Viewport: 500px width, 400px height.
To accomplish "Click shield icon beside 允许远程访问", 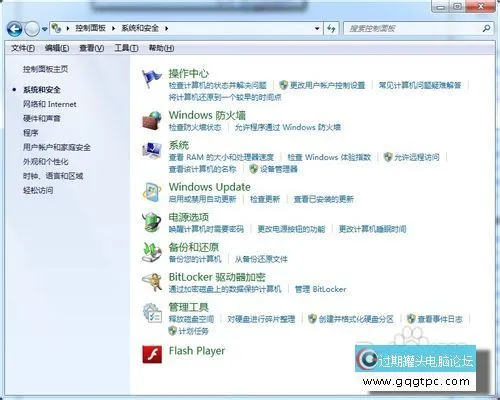I will (388, 157).
